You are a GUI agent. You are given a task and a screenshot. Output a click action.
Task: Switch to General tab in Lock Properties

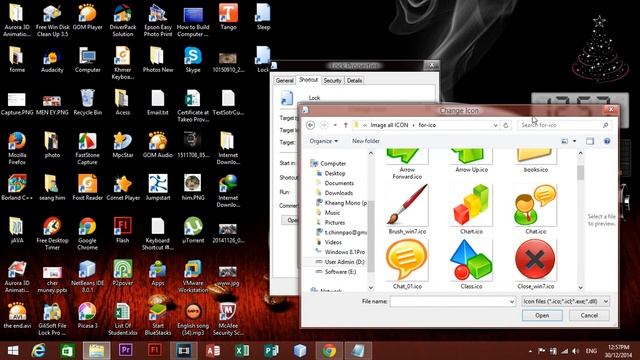pyautogui.click(x=284, y=80)
